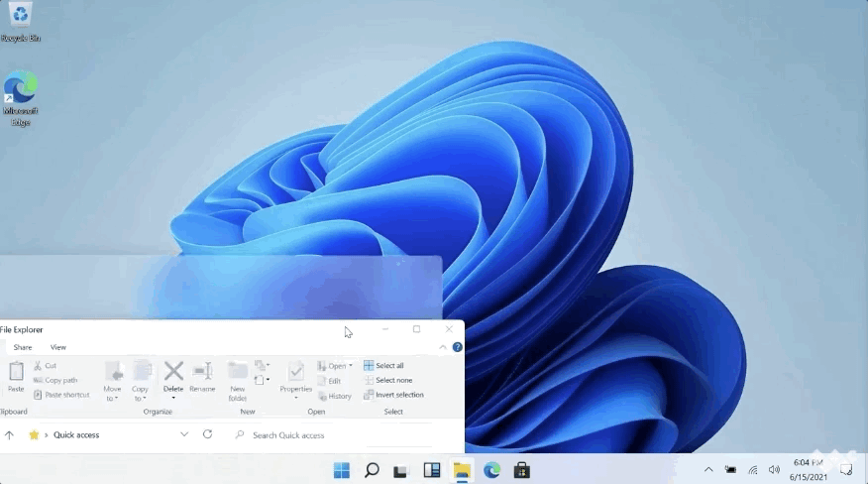Screen dimensions: 868x484
Task: Open the New item dropdown icon
Action: 262,365
